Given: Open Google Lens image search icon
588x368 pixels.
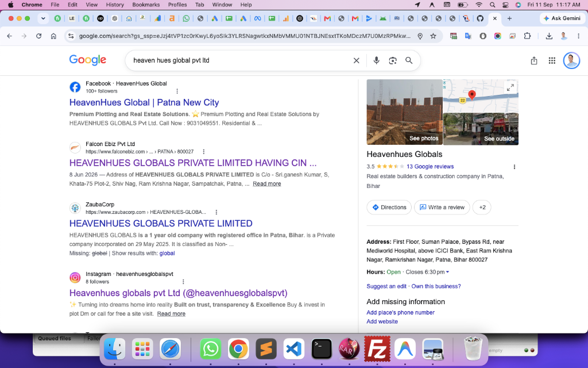Looking at the screenshot, I should click(x=393, y=60).
